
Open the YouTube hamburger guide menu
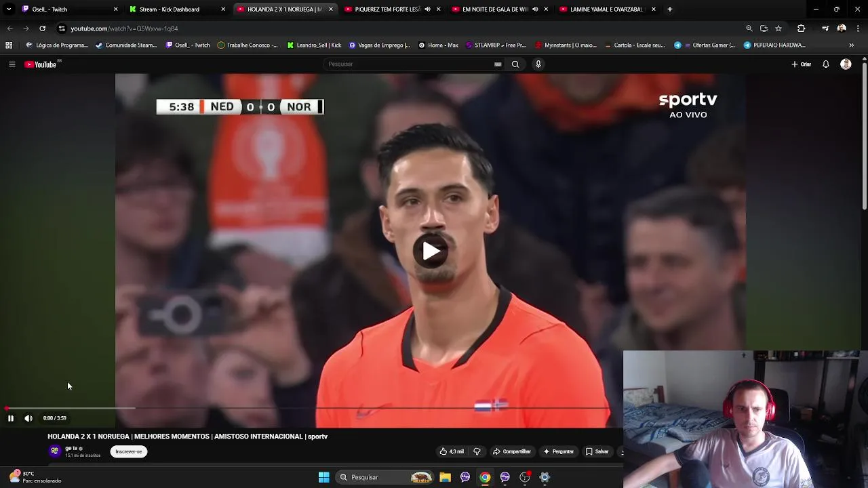tap(12, 64)
